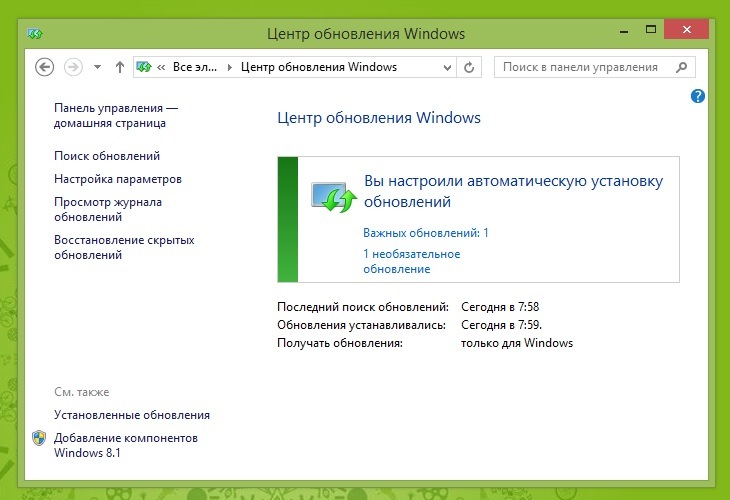Open 'Панель управления — домашняя страница' link
The height and width of the screenshot is (500, 730).
[x=116, y=115]
